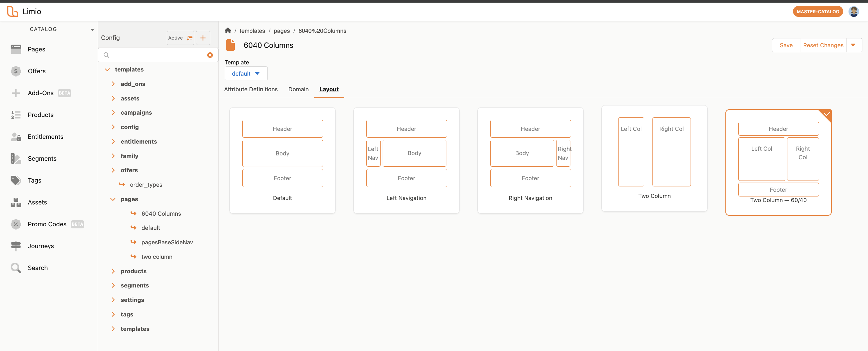Open the user avatar menu
This screenshot has width=868, height=351.
tap(854, 12)
